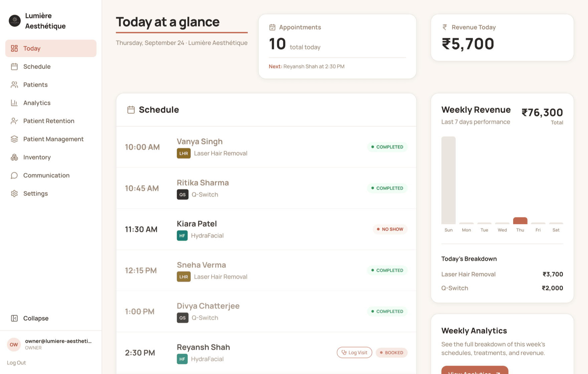Image resolution: width=588 pixels, height=374 pixels.
Task: Click Log Visit for Reyansh Shah
Action: pos(354,353)
